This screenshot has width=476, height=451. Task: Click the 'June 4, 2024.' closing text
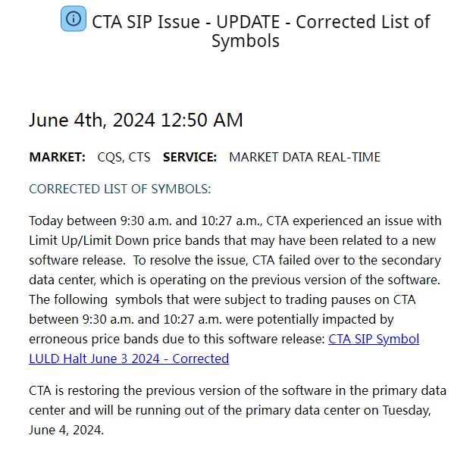click(66, 431)
